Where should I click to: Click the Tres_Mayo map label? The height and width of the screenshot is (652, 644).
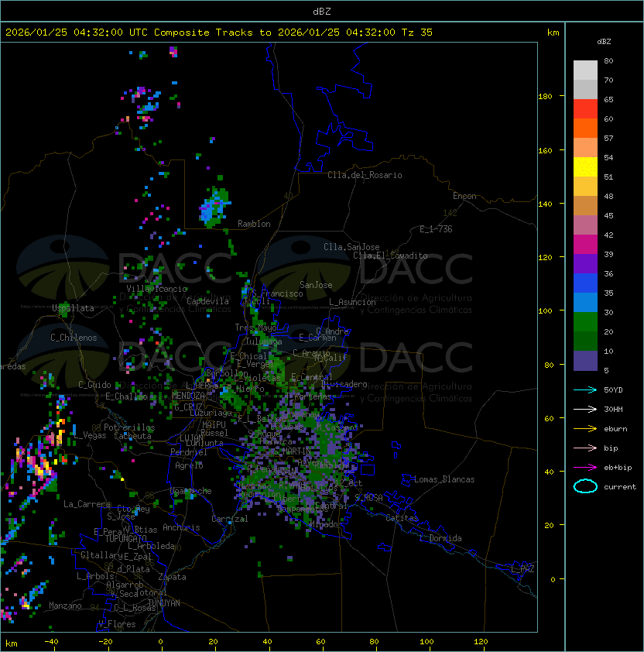(255, 328)
